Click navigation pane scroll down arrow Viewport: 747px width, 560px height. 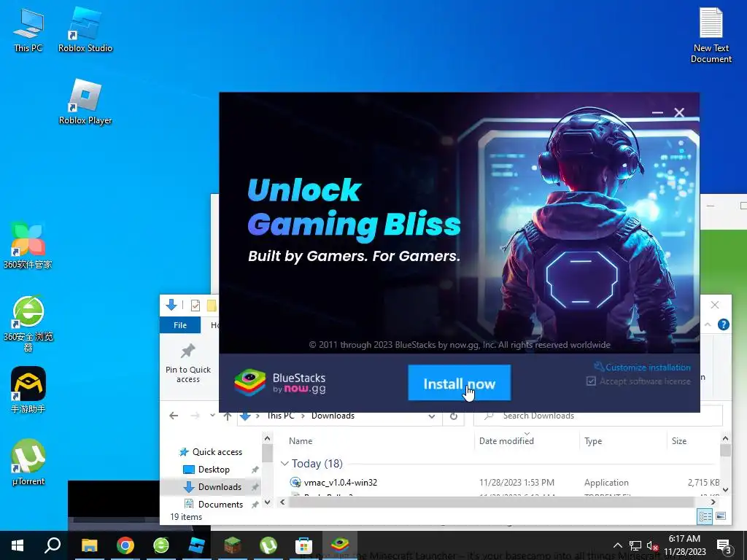point(267,502)
